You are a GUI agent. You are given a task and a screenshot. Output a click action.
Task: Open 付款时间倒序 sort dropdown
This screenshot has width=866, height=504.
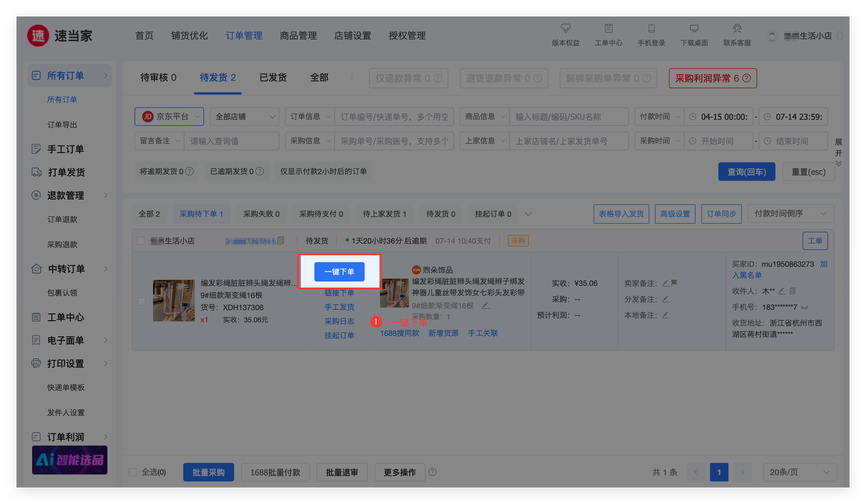click(790, 214)
